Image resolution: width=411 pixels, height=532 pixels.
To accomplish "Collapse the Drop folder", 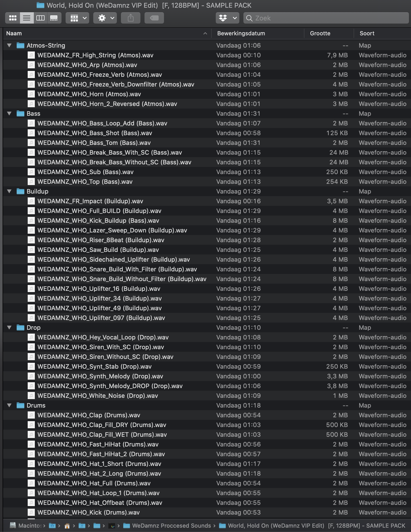I will click(9, 327).
